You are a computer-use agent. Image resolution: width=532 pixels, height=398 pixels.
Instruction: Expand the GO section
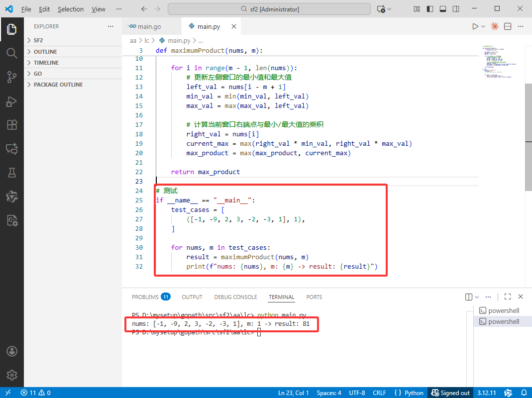[x=73, y=74]
